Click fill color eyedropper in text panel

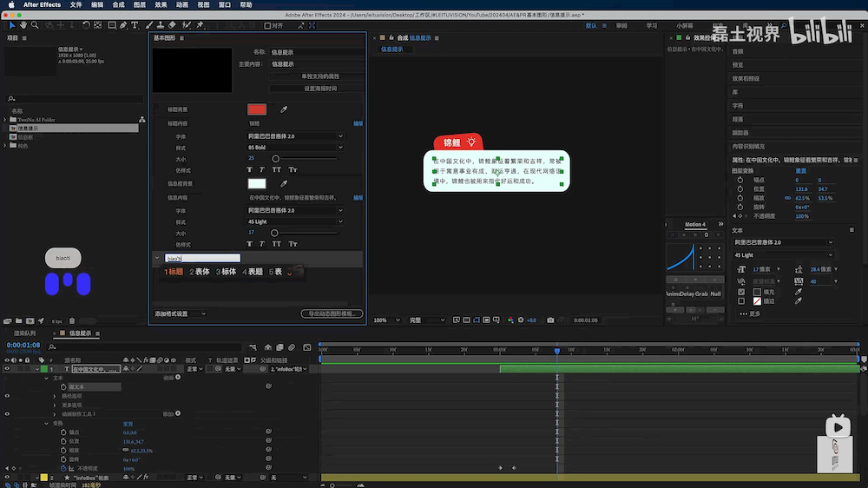(x=799, y=292)
